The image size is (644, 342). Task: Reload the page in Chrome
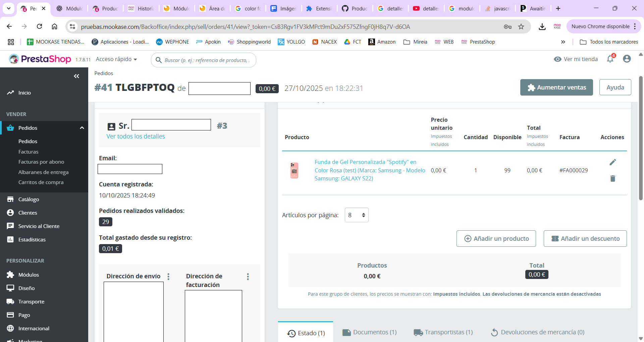[40, 26]
